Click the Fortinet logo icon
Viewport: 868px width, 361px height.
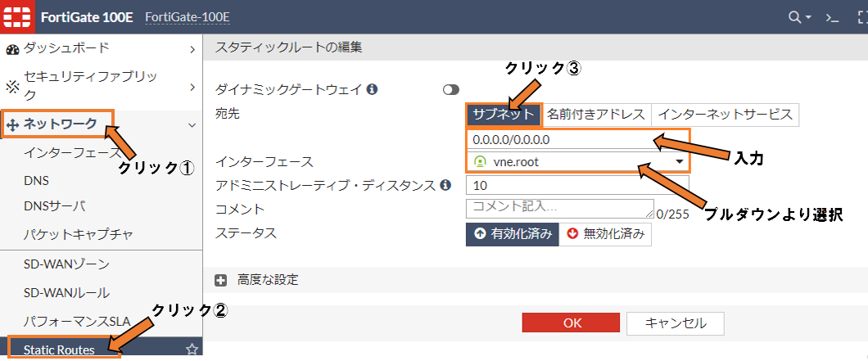pos(17,16)
